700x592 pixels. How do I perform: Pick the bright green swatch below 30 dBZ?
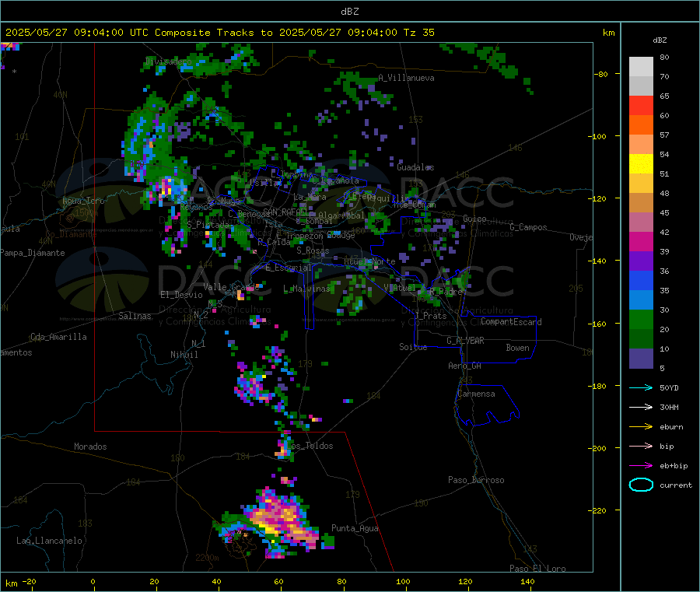[x=641, y=320]
